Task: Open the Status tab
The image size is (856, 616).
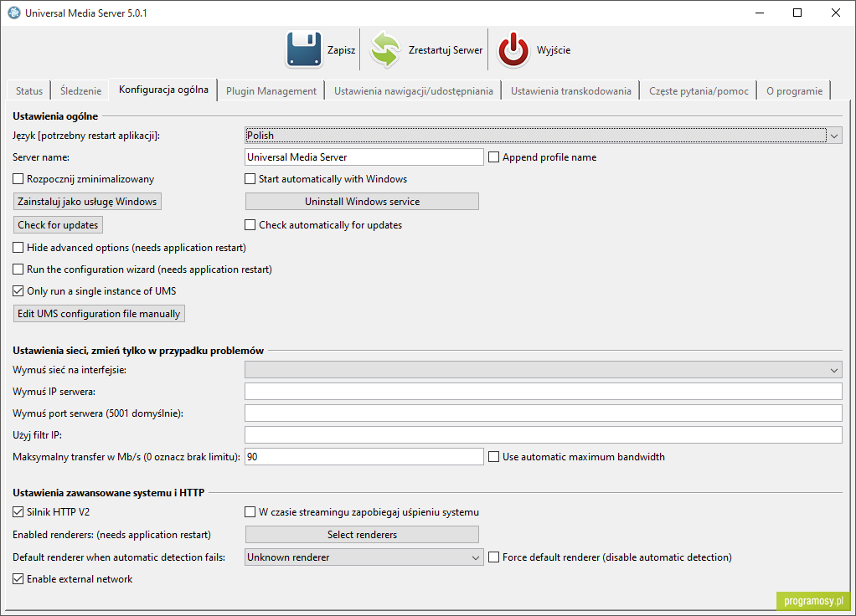Action: point(29,90)
